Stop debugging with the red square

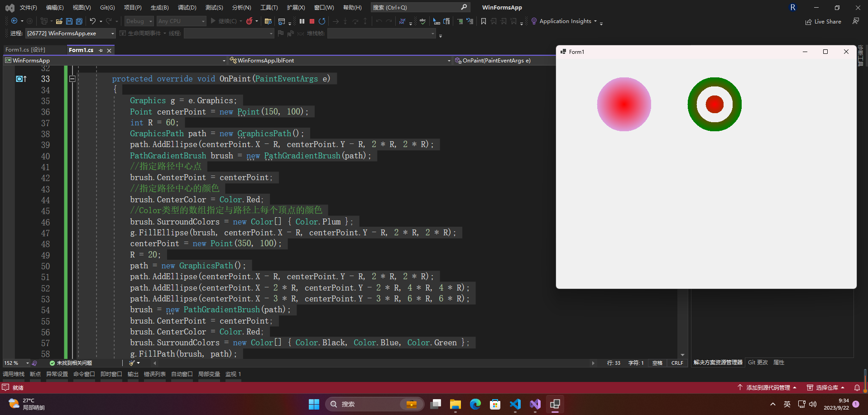(x=312, y=21)
